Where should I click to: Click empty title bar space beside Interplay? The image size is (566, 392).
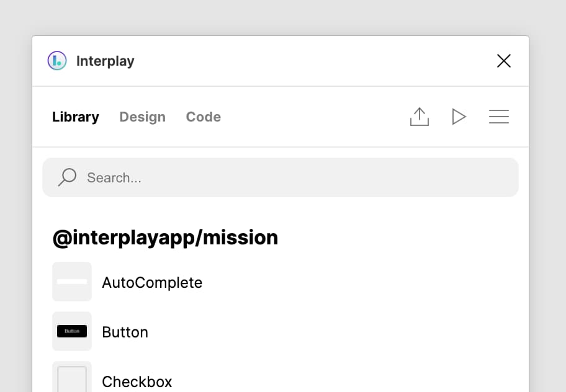[x=314, y=61]
